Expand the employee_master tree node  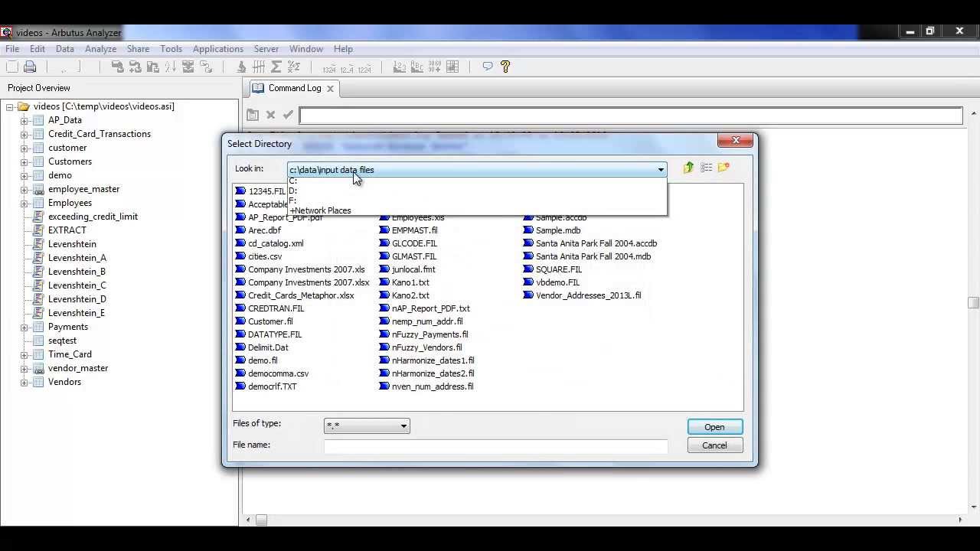(24, 189)
